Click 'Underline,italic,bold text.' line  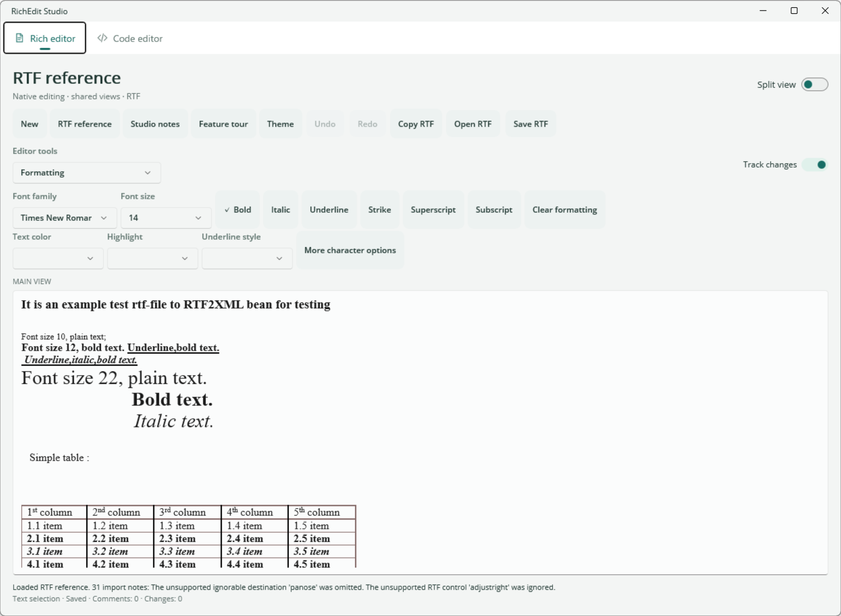[79, 360]
